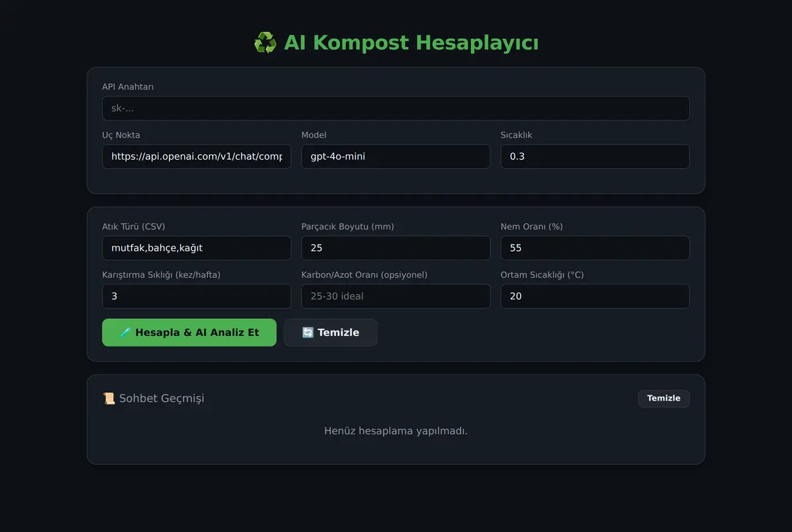Screen dimensions: 792x532
Task: Click the Uç Nokta label
Action: 121,135
